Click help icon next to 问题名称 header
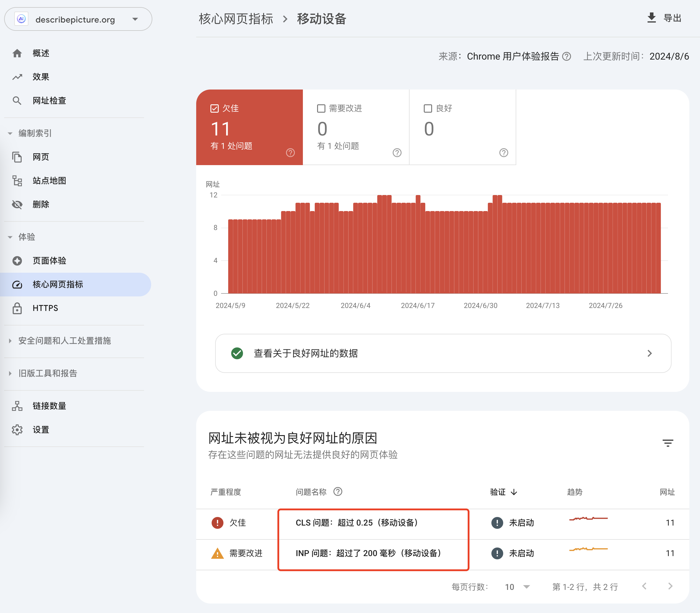The image size is (700, 613). click(x=338, y=491)
